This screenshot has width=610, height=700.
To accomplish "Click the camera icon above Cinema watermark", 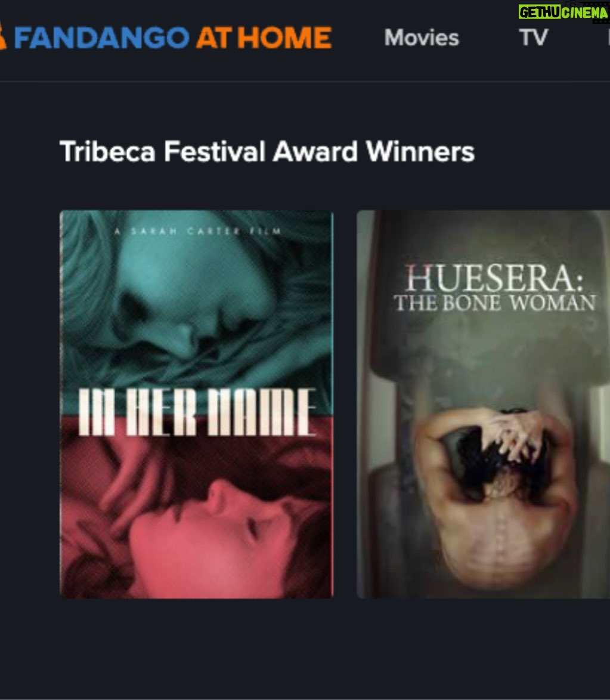I will 572,3.
